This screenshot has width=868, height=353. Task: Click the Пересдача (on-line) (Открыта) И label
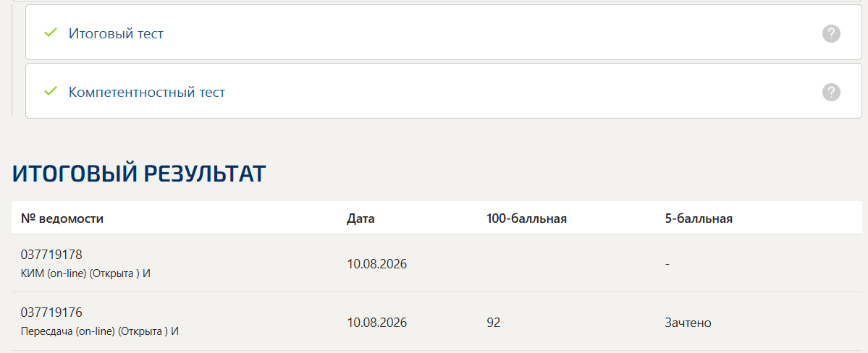(100, 331)
